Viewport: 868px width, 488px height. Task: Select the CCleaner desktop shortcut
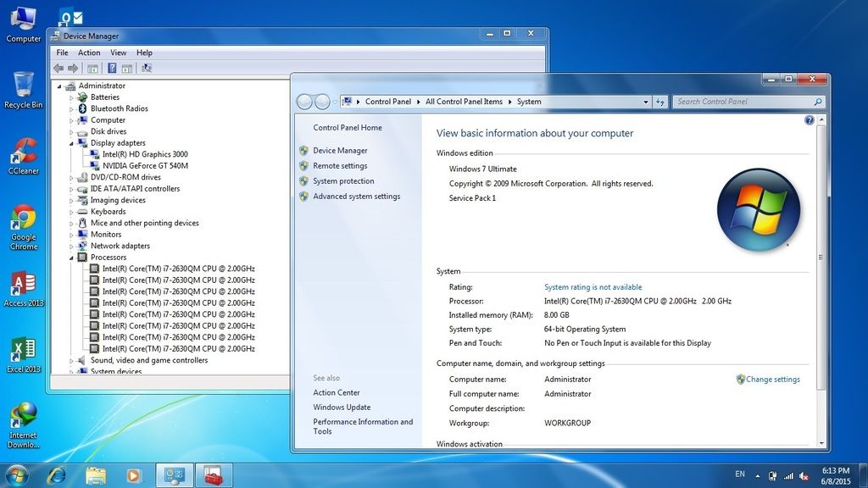(23, 156)
